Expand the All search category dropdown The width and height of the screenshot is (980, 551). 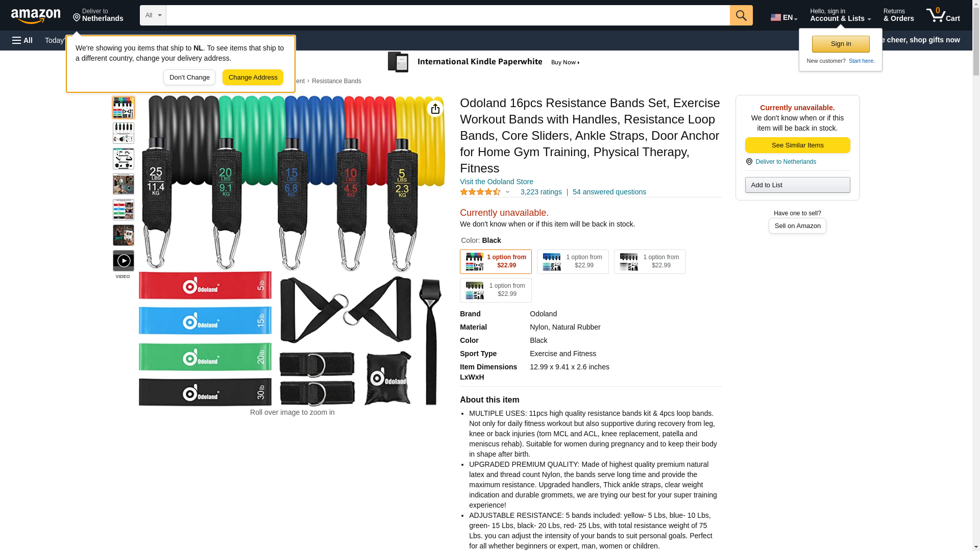tap(153, 15)
